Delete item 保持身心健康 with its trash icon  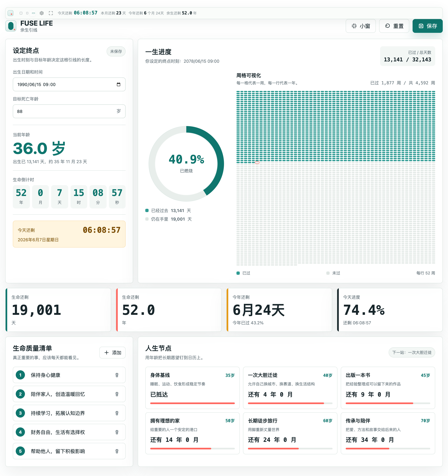pyautogui.click(x=117, y=375)
